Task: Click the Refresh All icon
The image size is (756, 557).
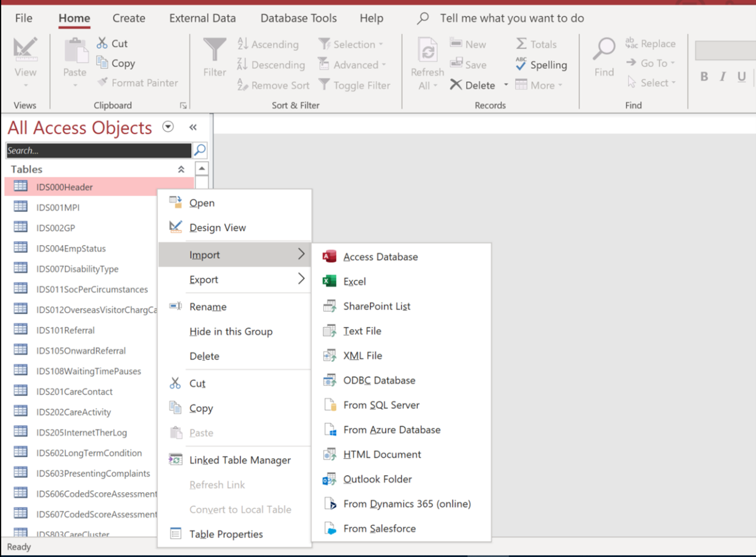Action: [428, 51]
